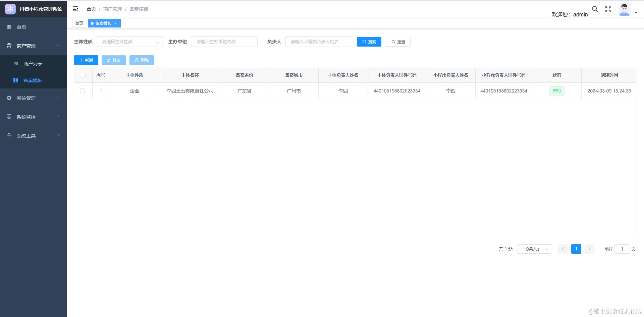Click the 启用 status tag

point(557,91)
